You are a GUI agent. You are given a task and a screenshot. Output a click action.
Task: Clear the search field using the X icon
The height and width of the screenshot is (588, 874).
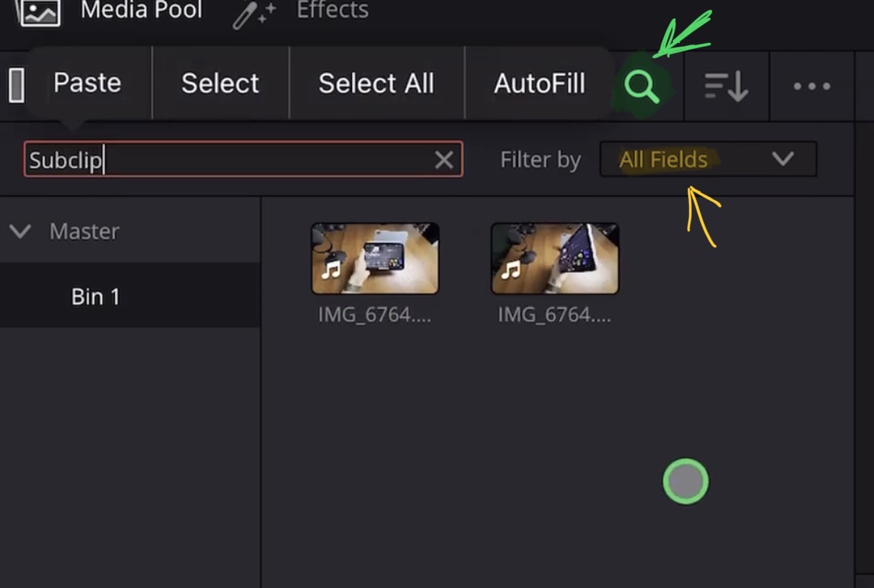tap(443, 159)
